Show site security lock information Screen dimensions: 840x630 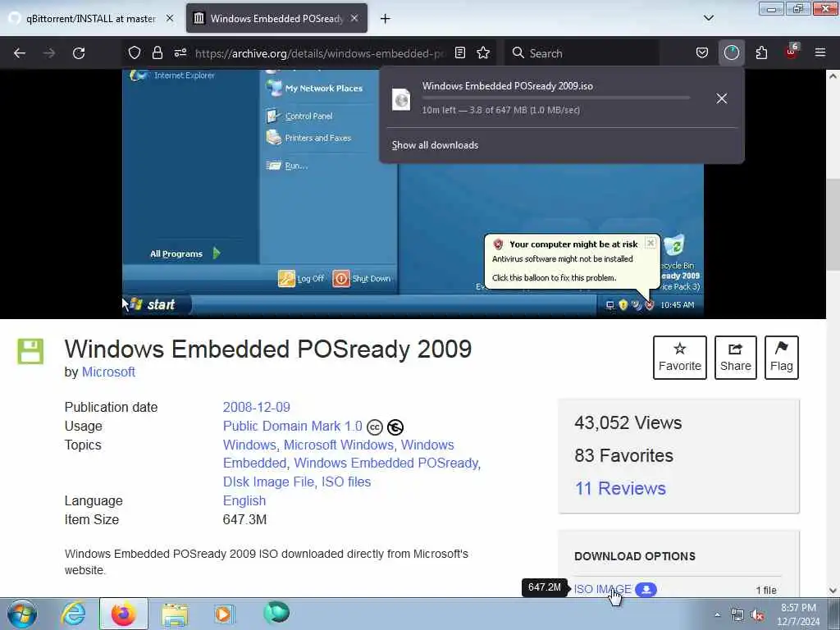click(157, 52)
